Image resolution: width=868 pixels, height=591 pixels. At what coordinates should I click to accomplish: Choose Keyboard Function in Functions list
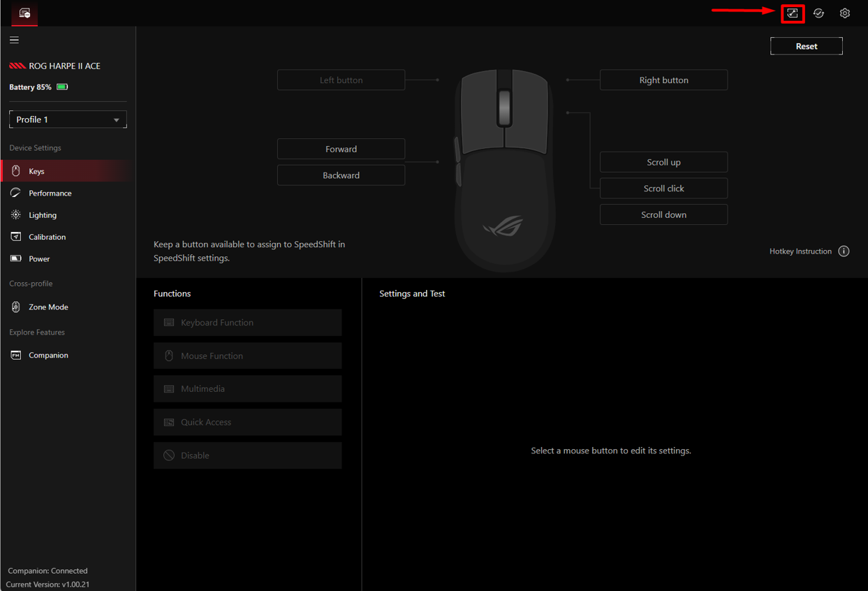click(247, 323)
